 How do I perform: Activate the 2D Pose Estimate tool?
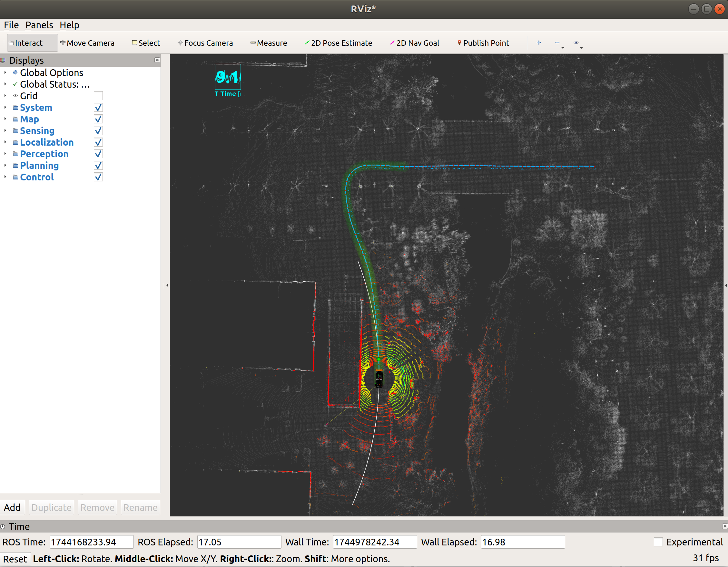pos(338,43)
